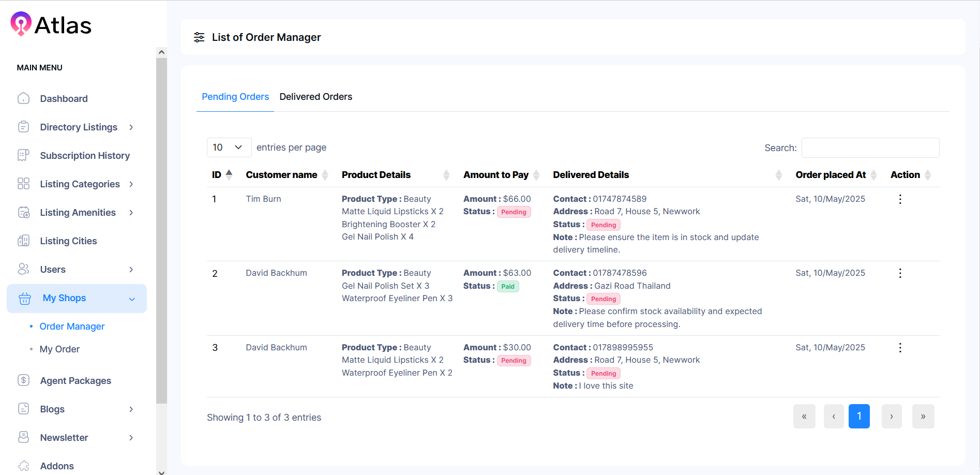Image resolution: width=980 pixels, height=475 pixels.
Task: Click the Dashboard home icon
Action: click(x=24, y=98)
